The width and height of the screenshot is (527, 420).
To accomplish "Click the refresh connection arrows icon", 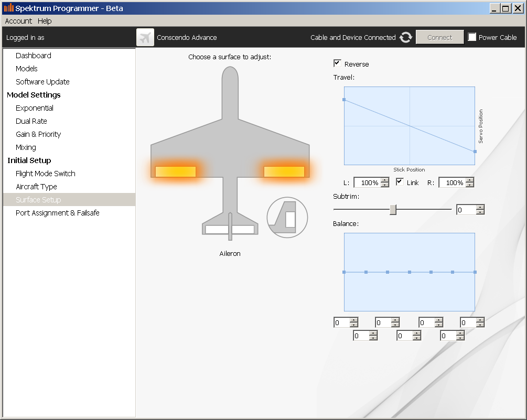I will (406, 37).
